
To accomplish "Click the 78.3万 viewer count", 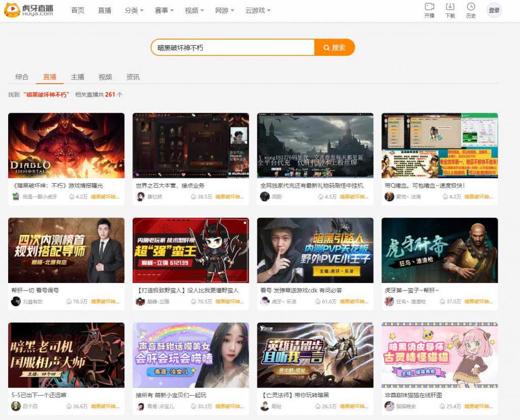I will (77, 301).
